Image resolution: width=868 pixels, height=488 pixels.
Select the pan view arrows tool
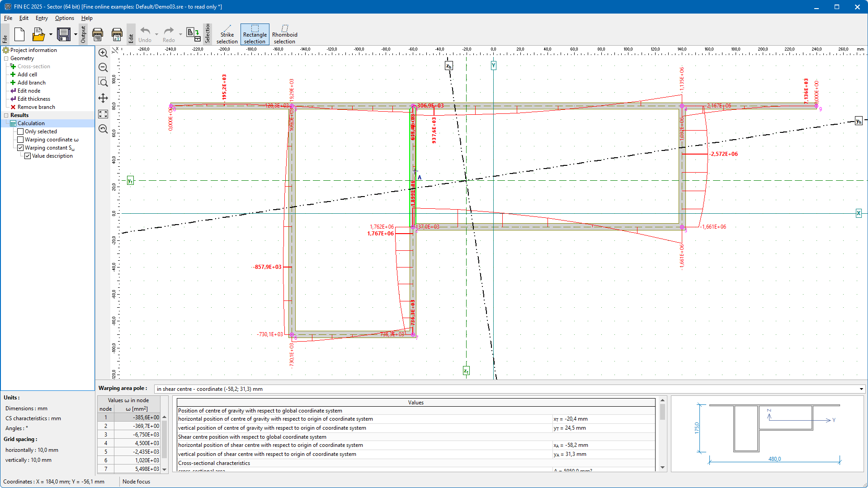point(103,98)
